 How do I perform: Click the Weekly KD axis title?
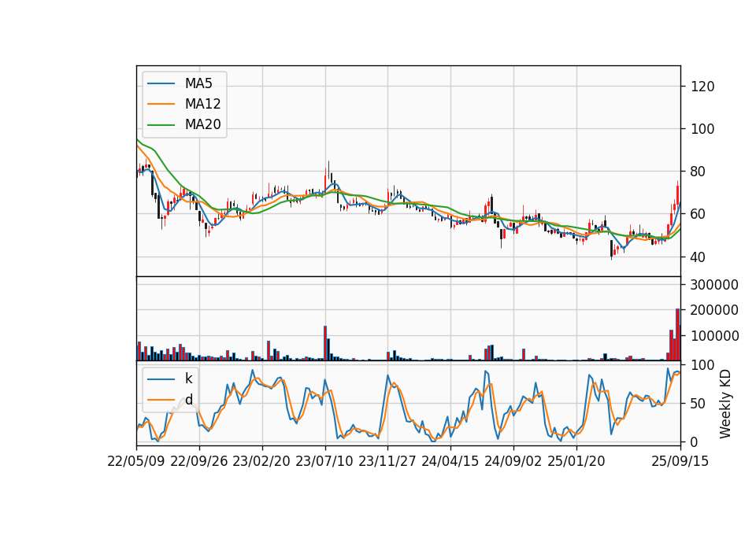coord(725,404)
